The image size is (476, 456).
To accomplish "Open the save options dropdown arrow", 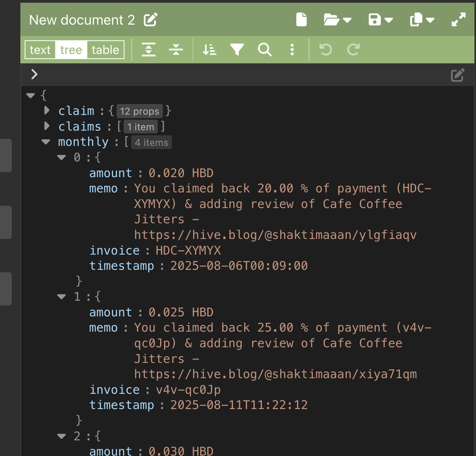I will pyautogui.click(x=389, y=20).
